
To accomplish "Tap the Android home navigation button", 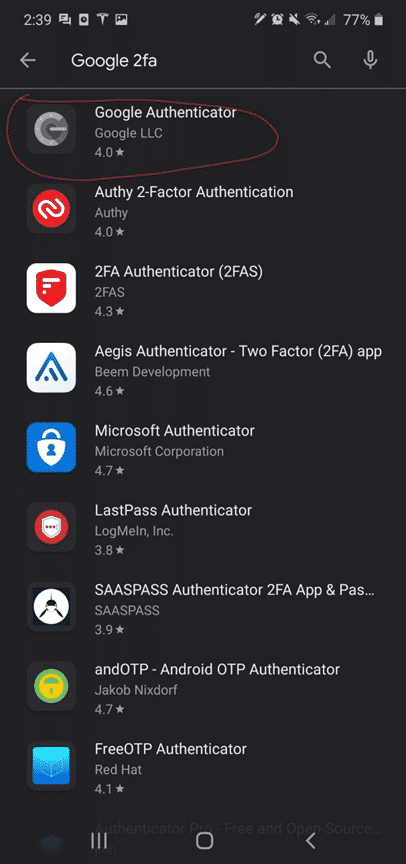I will click(204, 840).
